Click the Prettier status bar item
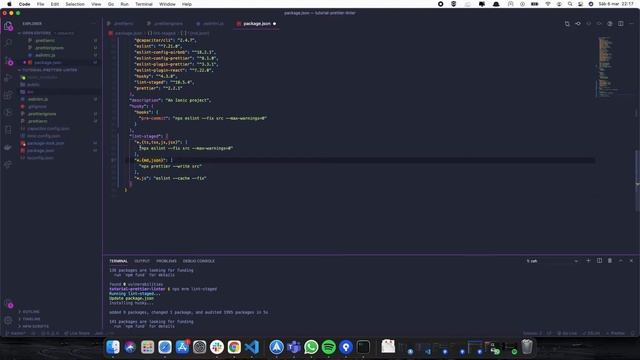Image resolution: width=640 pixels, height=360 pixels. [617, 333]
